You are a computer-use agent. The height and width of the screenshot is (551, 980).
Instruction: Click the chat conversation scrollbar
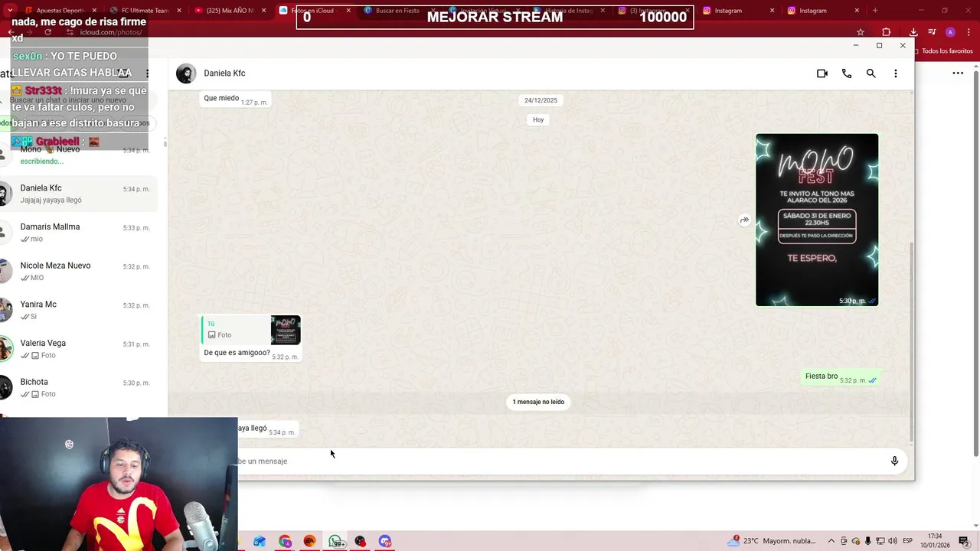point(911,341)
